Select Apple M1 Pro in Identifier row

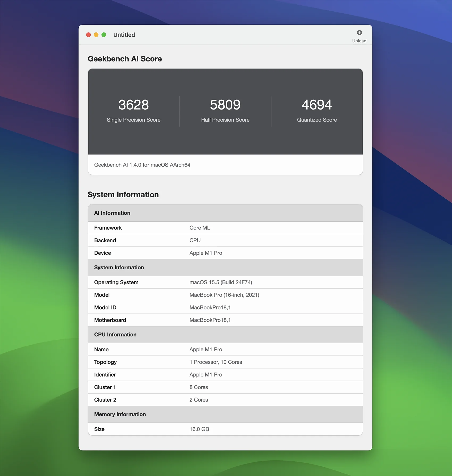coord(206,375)
